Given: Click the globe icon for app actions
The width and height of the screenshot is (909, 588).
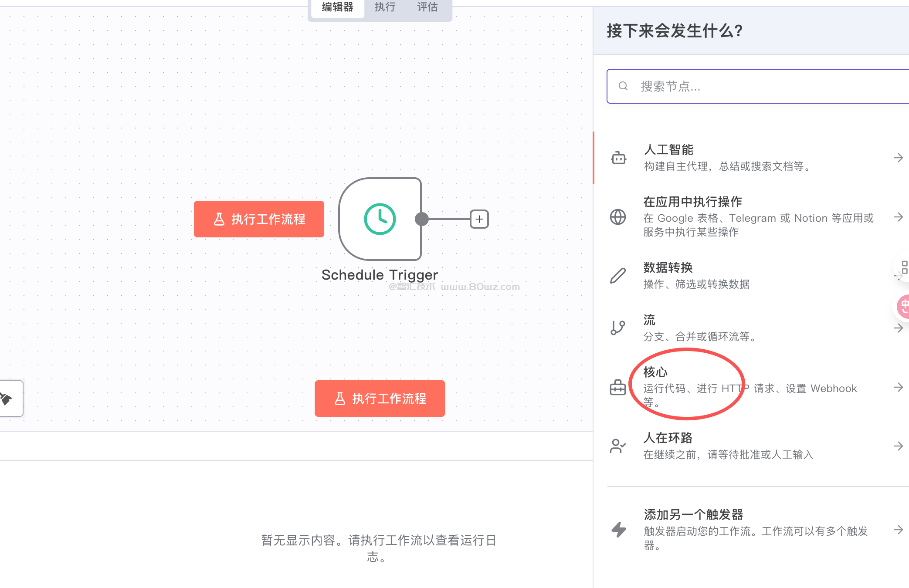Looking at the screenshot, I should [618, 217].
